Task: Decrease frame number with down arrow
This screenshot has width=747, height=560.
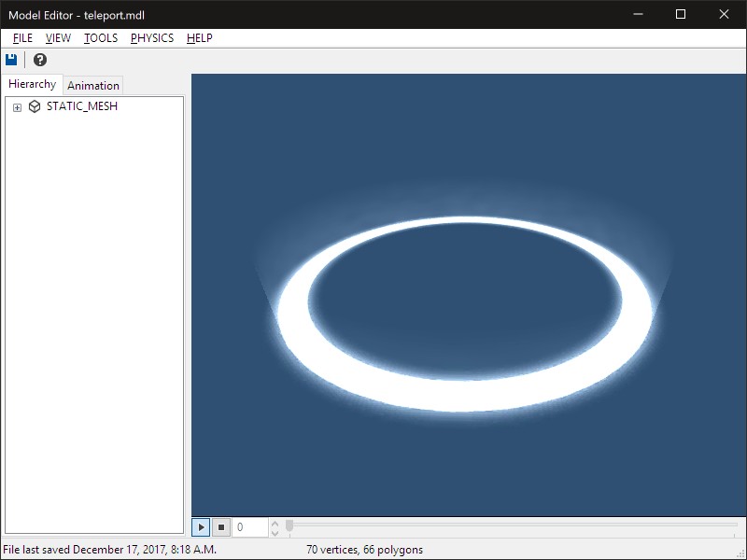Action: (275, 532)
